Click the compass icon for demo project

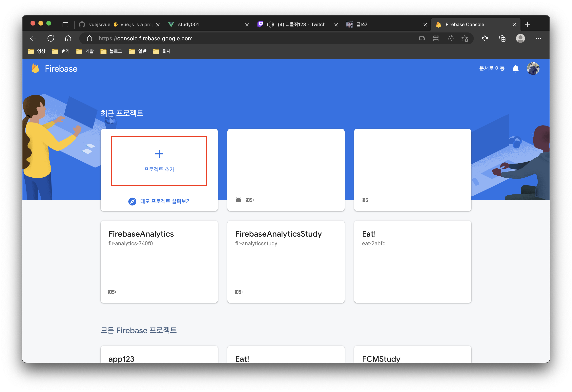(x=133, y=201)
